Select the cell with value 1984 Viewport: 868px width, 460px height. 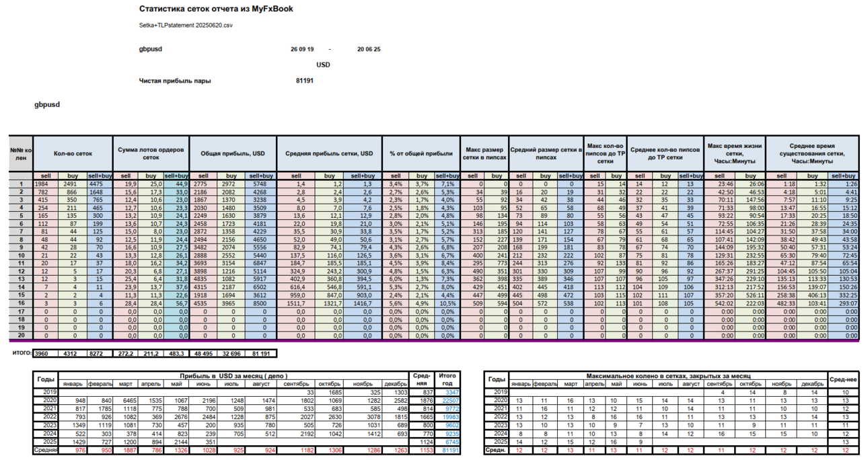47,184
